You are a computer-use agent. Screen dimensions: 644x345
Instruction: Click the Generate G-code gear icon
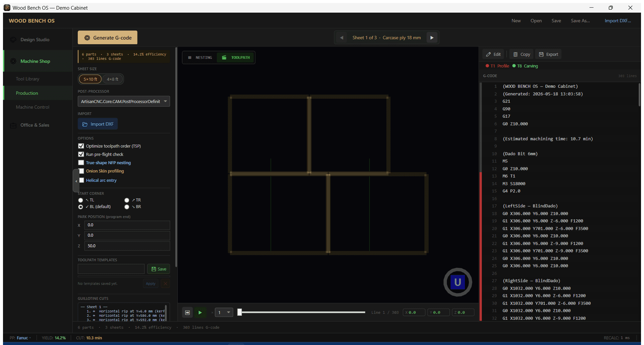(87, 38)
